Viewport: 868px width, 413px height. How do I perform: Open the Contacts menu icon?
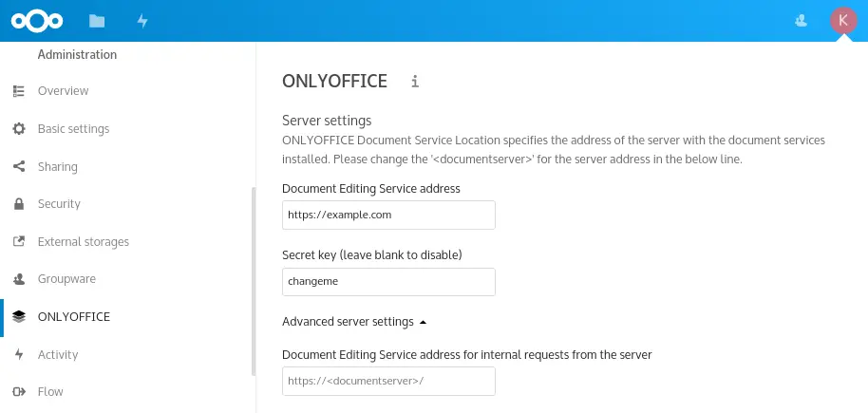pyautogui.click(x=801, y=21)
